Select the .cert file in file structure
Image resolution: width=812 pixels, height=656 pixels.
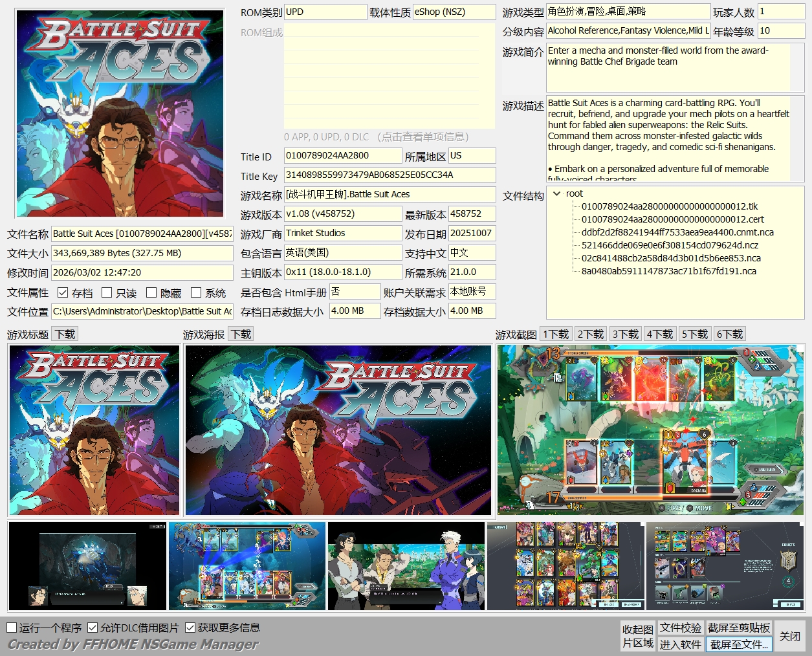click(673, 219)
